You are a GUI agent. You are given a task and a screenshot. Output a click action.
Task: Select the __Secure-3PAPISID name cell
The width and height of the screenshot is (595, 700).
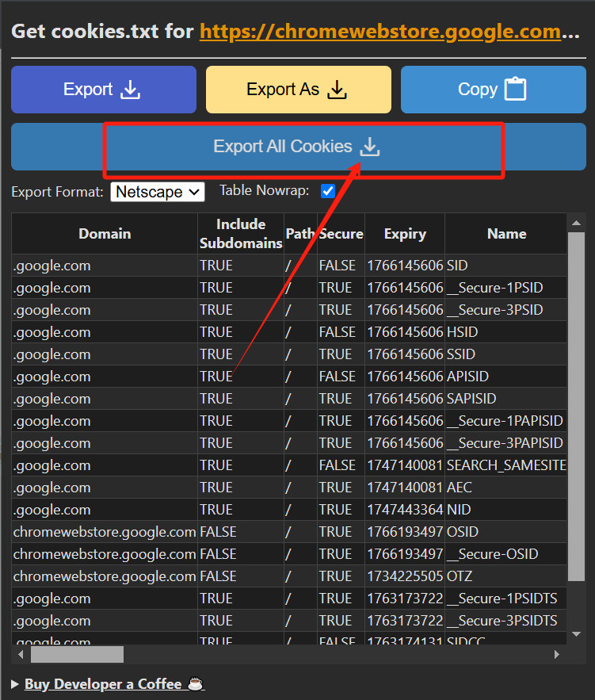(506, 443)
